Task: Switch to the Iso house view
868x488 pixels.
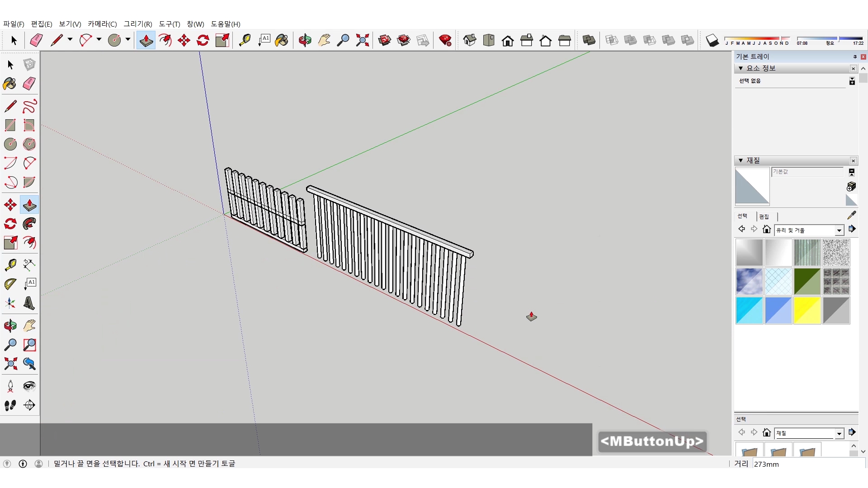Action: tap(470, 41)
